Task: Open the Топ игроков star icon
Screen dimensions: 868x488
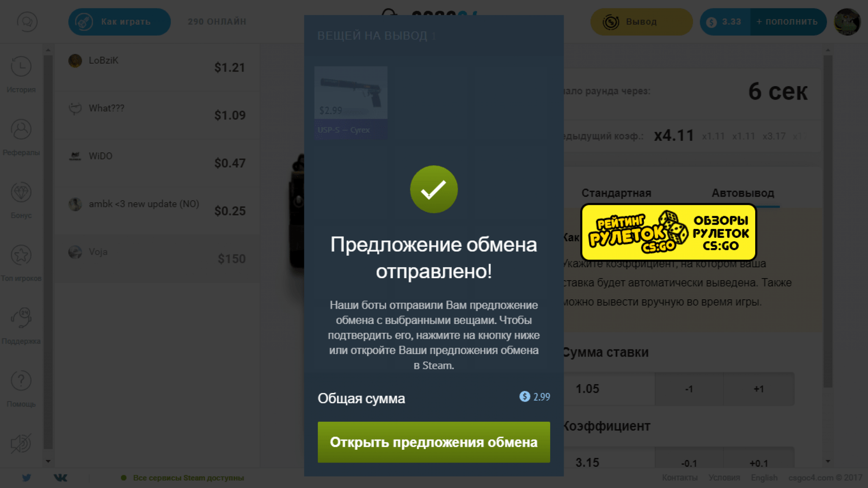Action: pos(21,255)
